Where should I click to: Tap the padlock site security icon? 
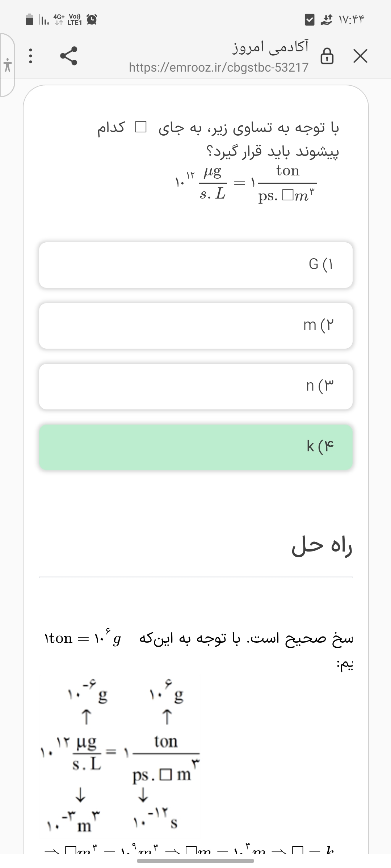coord(327,56)
